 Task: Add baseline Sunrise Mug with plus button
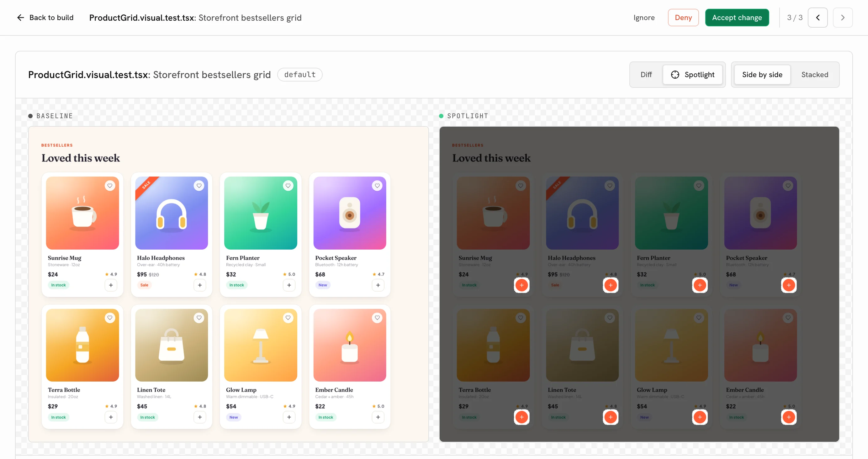tap(111, 285)
